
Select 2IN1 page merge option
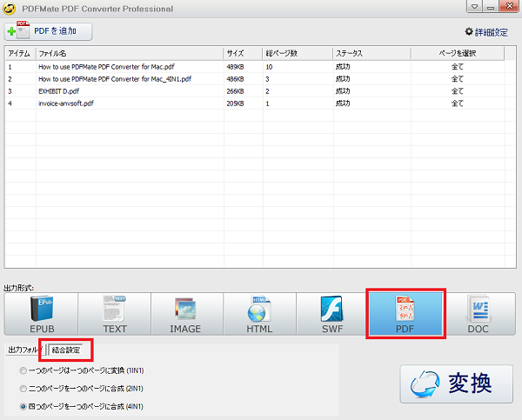[82, 389]
